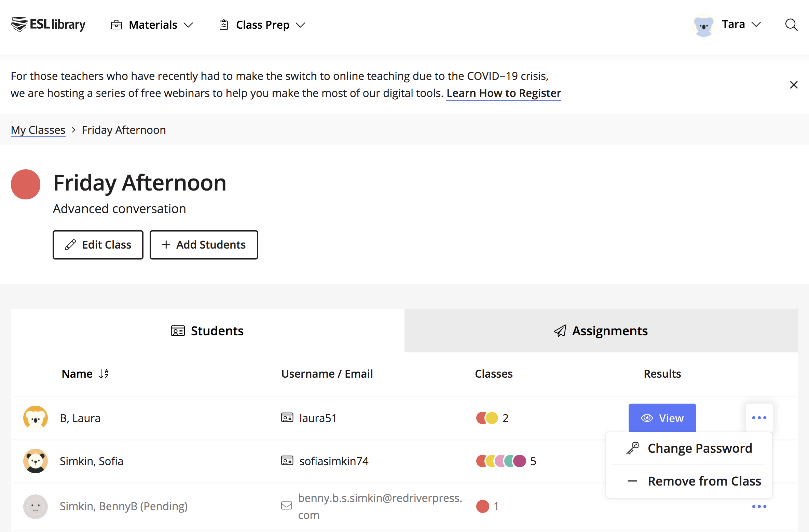Image resolution: width=809 pixels, height=532 pixels.
Task: Open the Class Prep menu
Action: click(x=262, y=25)
